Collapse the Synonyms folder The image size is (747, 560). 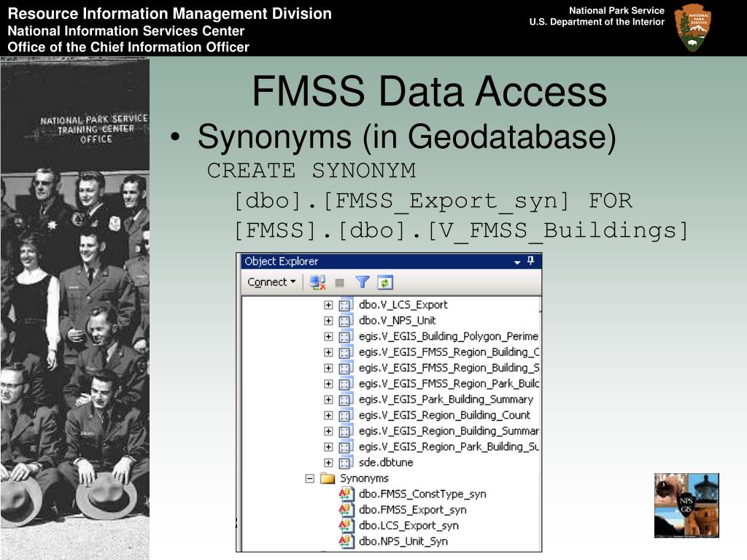click(x=309, y=478)
